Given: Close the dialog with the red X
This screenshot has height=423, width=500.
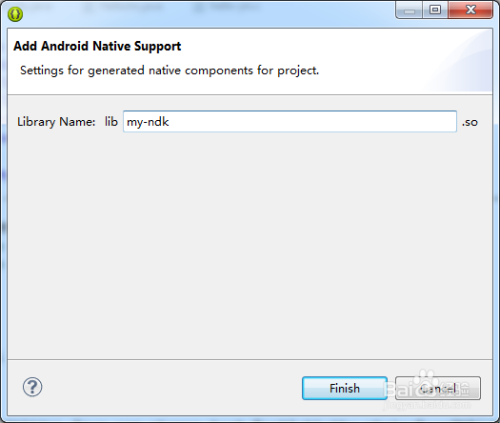Looking at the screenshot, I should 470,10.
